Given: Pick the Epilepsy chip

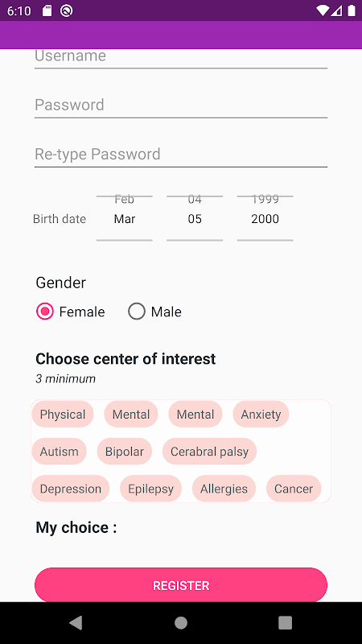Looking at the screenshot, I should 150,489.
